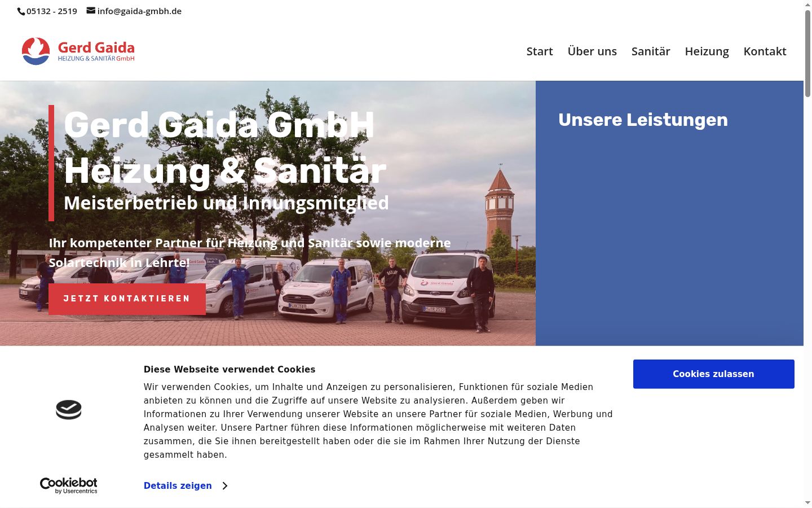Image resolution: width=812 pixels, height=508 pixels.
Task: Click the phone handset icon
Action: (x=21, y=11)
